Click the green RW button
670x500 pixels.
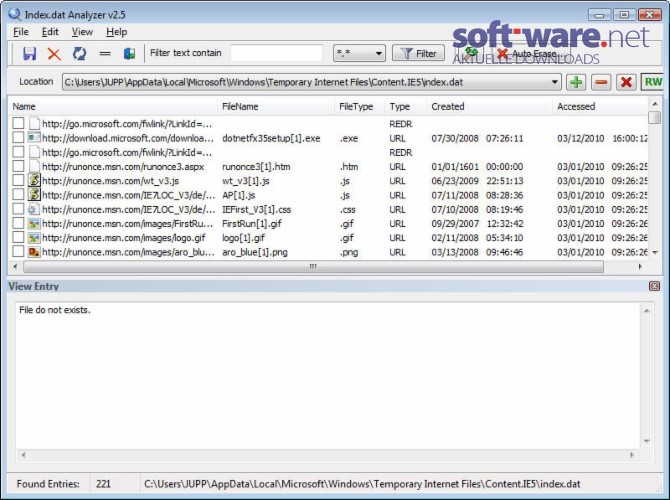(652, 82)
